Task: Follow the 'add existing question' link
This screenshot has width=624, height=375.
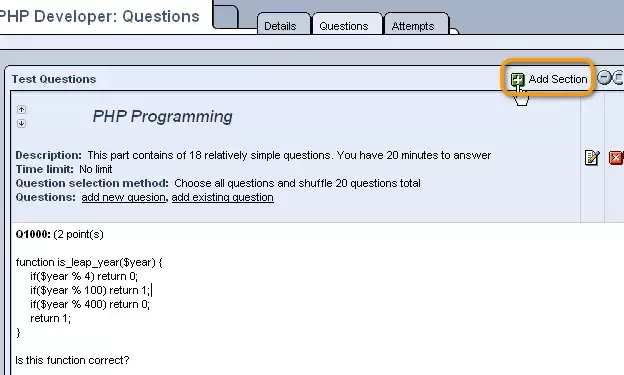Action: tap(222, 197)
